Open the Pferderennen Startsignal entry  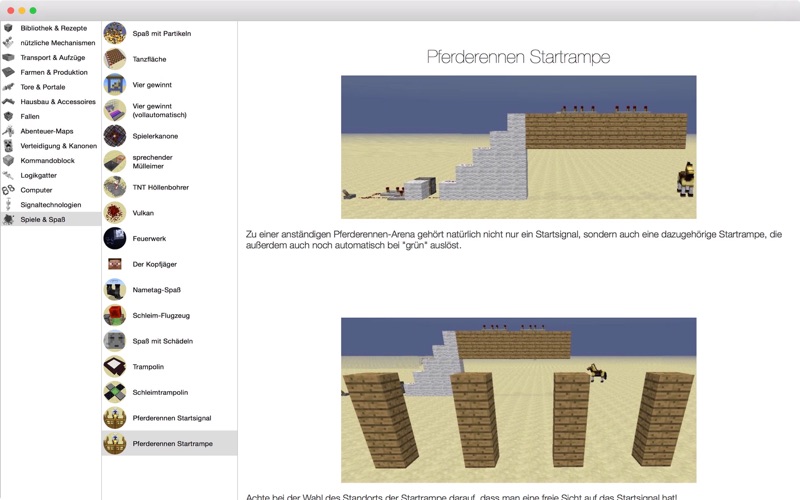[169, 418]
